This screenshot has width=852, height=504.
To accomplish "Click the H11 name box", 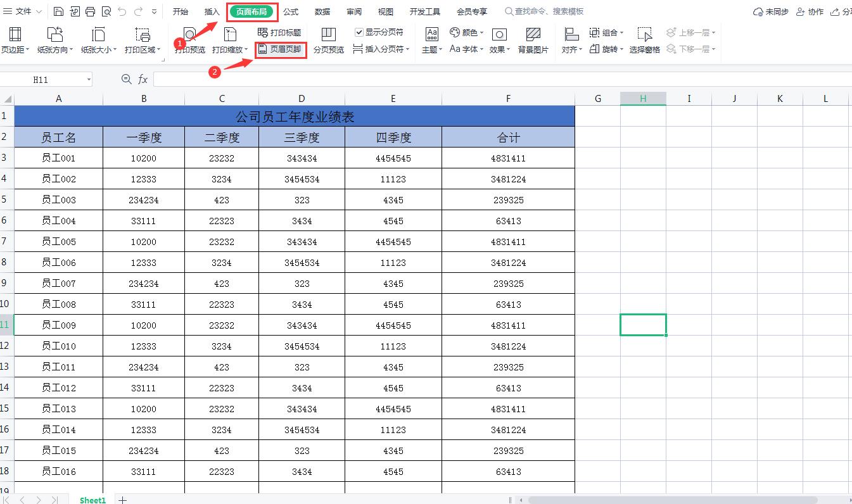I will pos(41,79).
